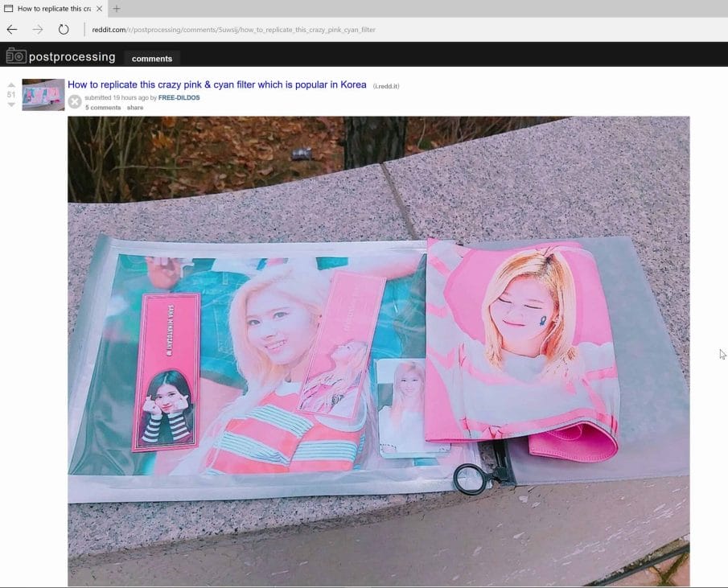This screenshot has width=728, height=588.
Task: Open the postprocessing subreddit name
Action: tap(72, 57)
